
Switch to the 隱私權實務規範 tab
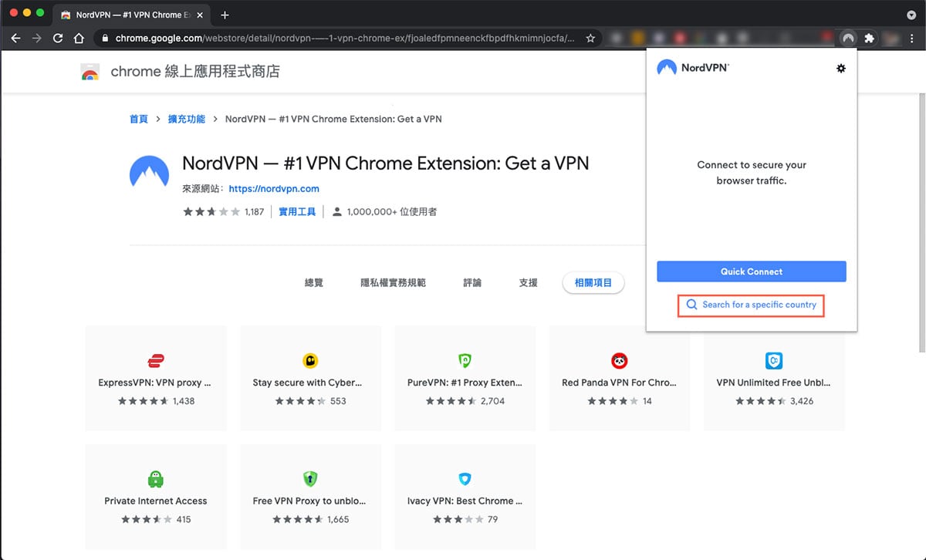[x=394, y=283]
